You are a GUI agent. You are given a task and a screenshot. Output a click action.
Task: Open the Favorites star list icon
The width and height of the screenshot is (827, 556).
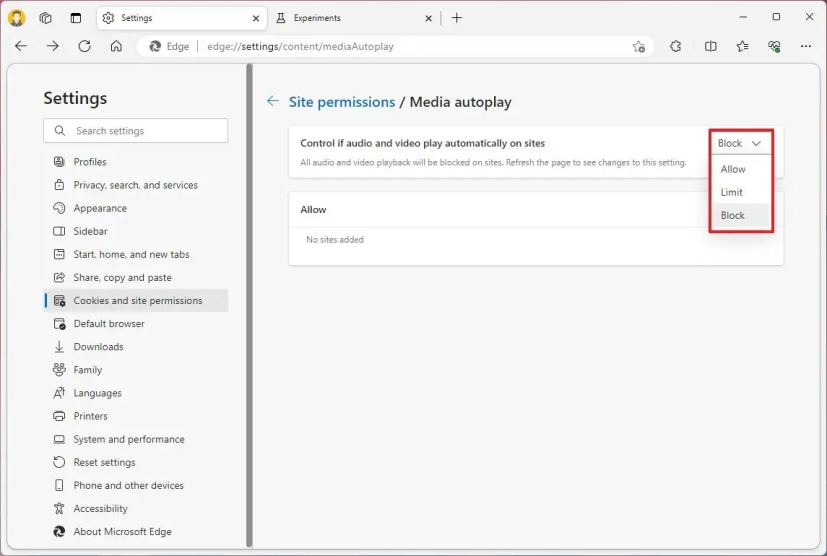point(743,46)
